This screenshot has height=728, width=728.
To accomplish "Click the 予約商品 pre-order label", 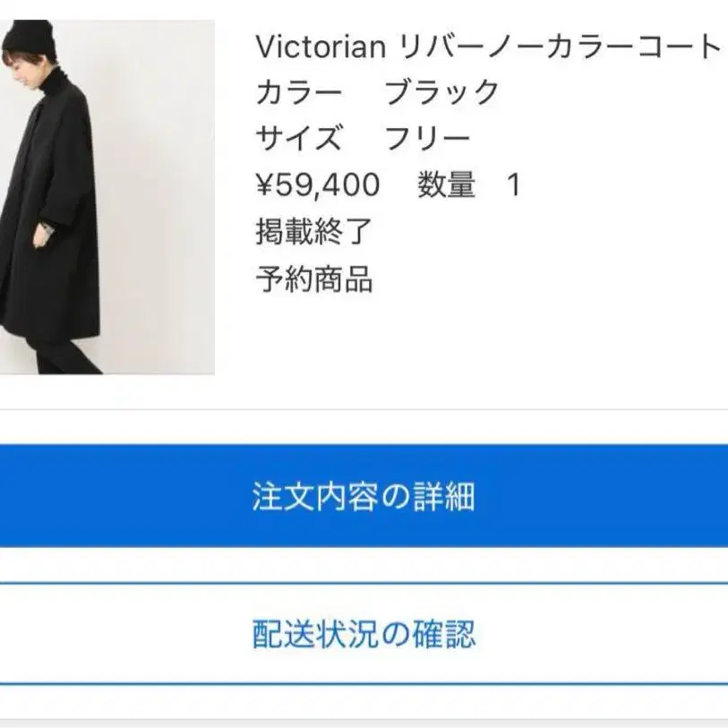I will (314, 278).
